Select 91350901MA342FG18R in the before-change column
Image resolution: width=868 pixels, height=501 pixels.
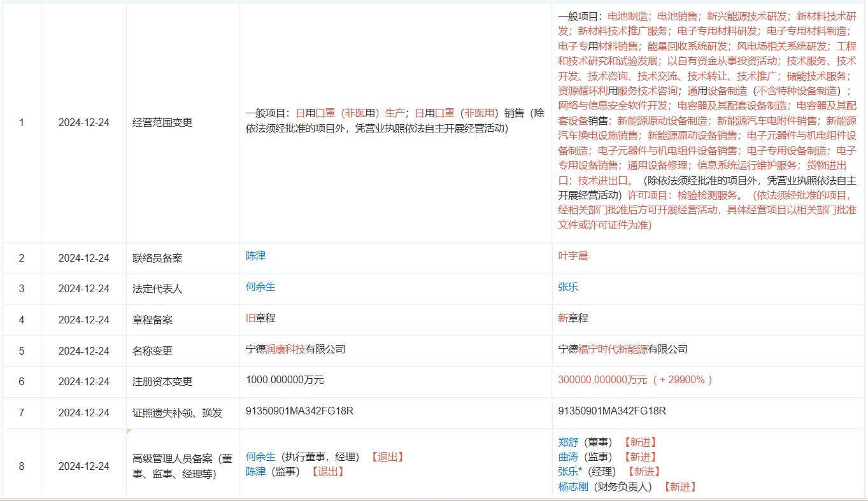coord(299,411)
